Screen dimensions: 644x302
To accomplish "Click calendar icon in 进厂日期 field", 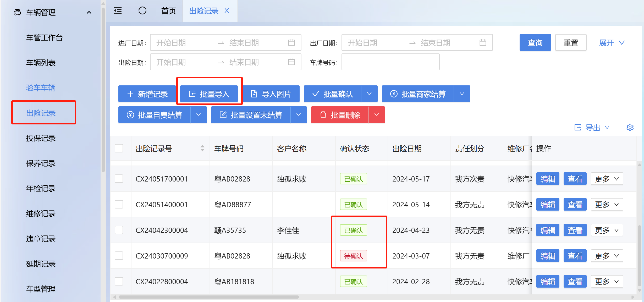I will click(291, 42).
